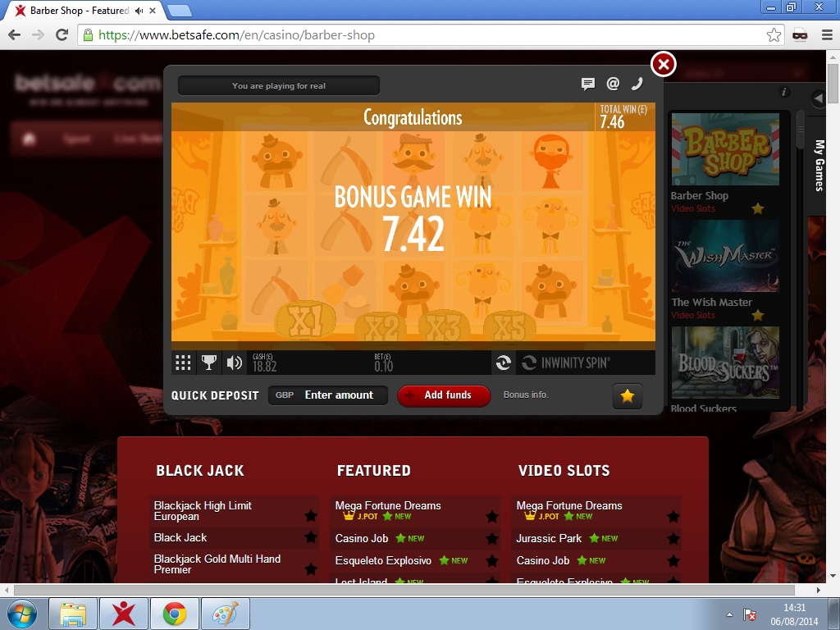This screenshot has width=840, height=630.
Task: Open the Chrome hamburger menu
Action: 827,35
